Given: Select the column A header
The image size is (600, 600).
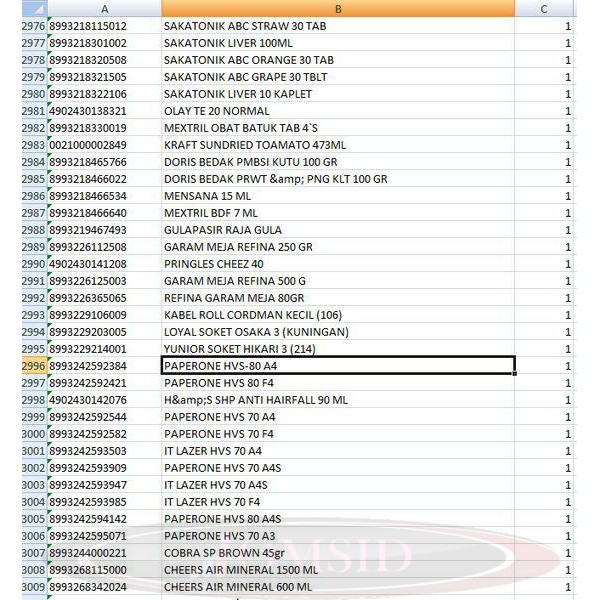Looking at the screenshot, I should point(103,8).
